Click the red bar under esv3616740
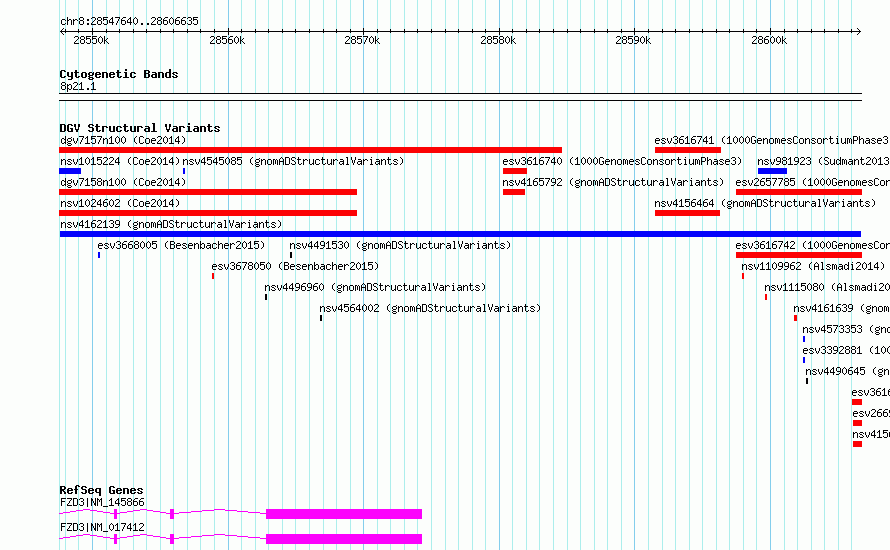 [x=515, y=171]
